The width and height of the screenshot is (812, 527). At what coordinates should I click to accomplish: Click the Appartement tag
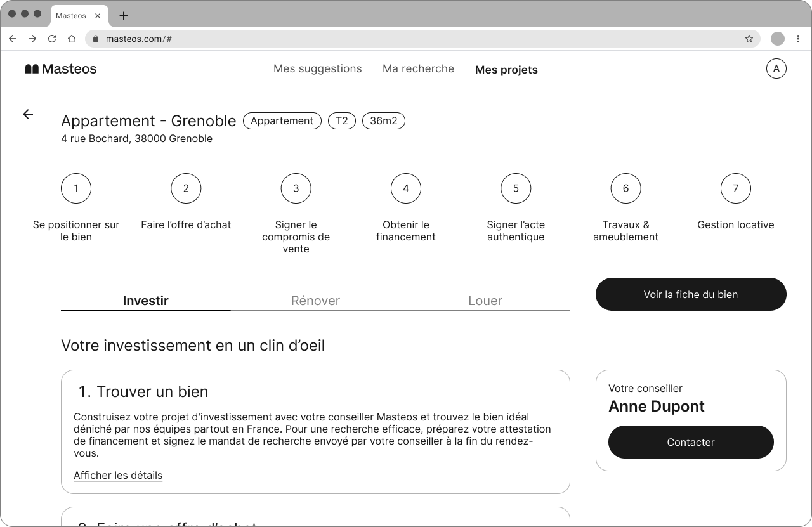point(282,121)
